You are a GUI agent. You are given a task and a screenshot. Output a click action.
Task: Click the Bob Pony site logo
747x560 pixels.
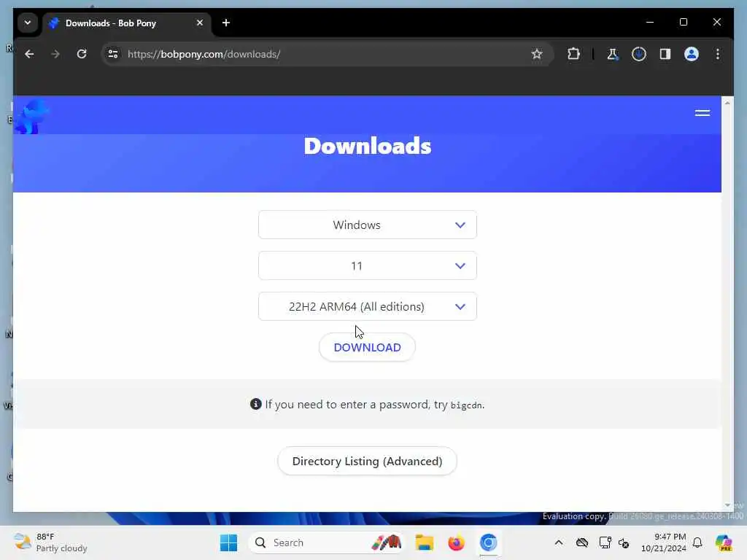click(x=31, y=116)
